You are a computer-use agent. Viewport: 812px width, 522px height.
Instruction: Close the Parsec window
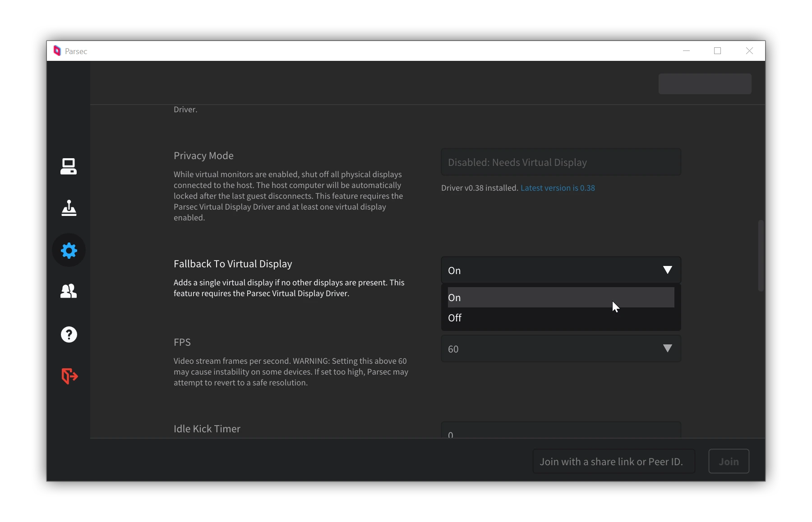coord(749,51)
